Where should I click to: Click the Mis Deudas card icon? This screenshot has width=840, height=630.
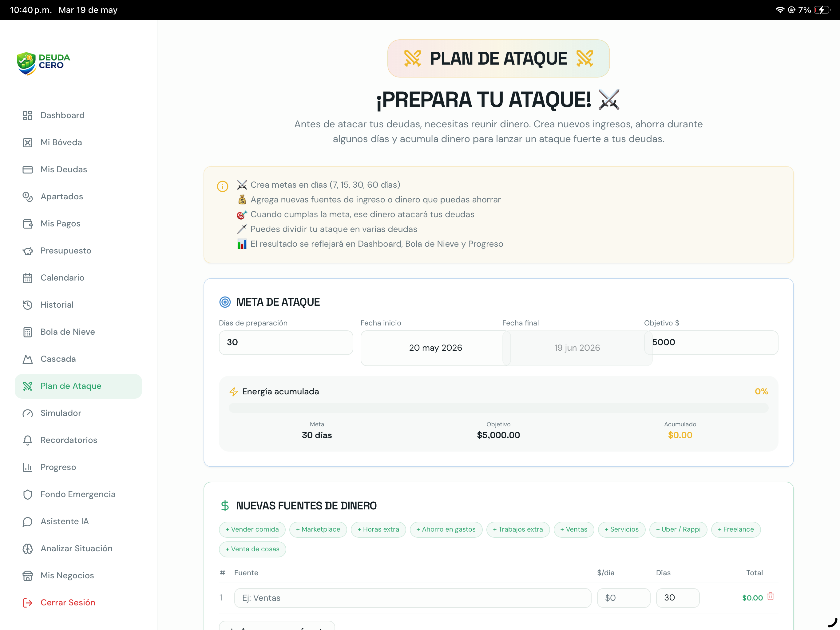click(x=27, y=169)
